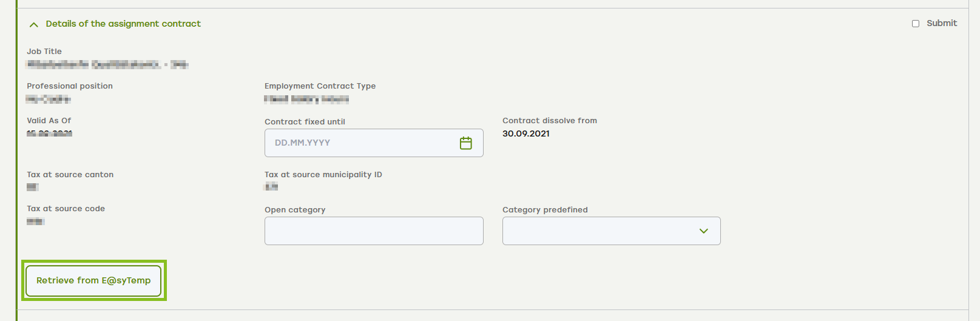The image size is (980, 321).
Task: Click the Retrieve from E@syTemp button
Action: coord(93,280)
